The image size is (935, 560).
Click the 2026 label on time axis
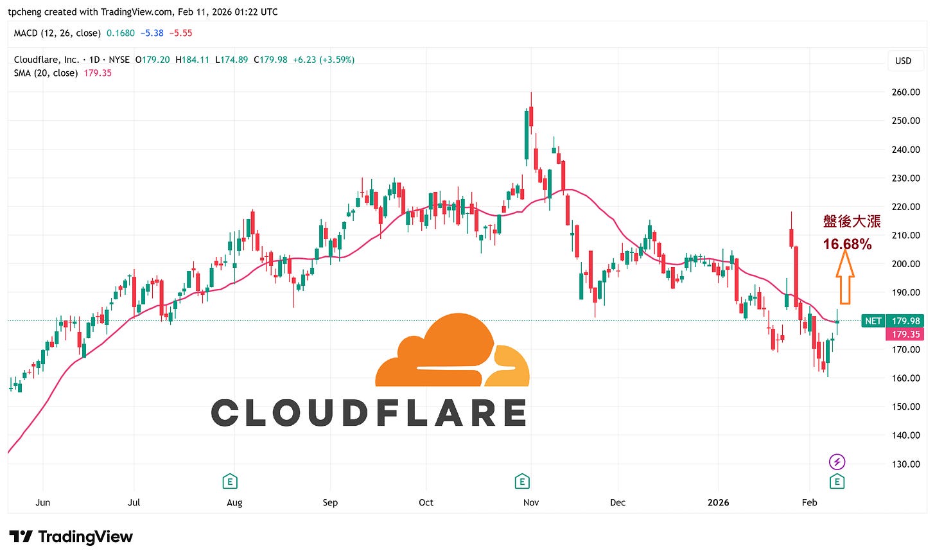pyautogui.click(x=718, y=502)
